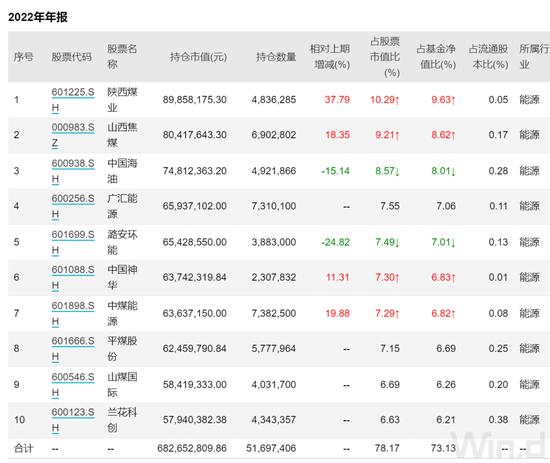Image resolution: width=550 pixels, height=463 pixels.
Task: Select market value 74,812,363.20
Action: (x=195, y=171)
